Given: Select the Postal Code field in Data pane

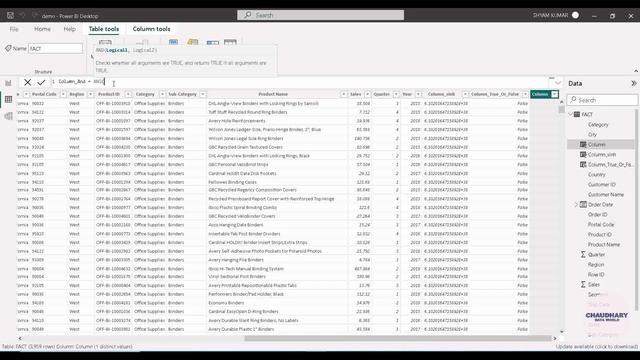Looking at the screenshot, I should pyautogui.click(x=601, y=224).
